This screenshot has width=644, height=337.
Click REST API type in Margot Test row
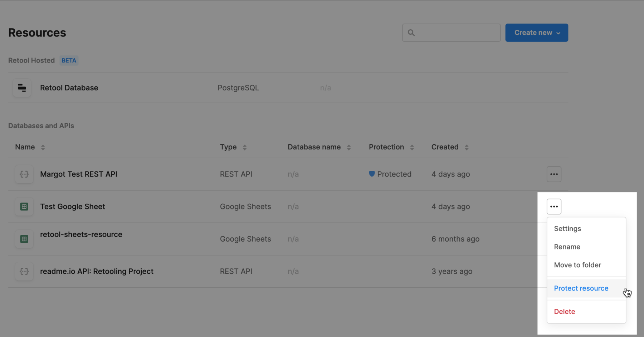236,174
